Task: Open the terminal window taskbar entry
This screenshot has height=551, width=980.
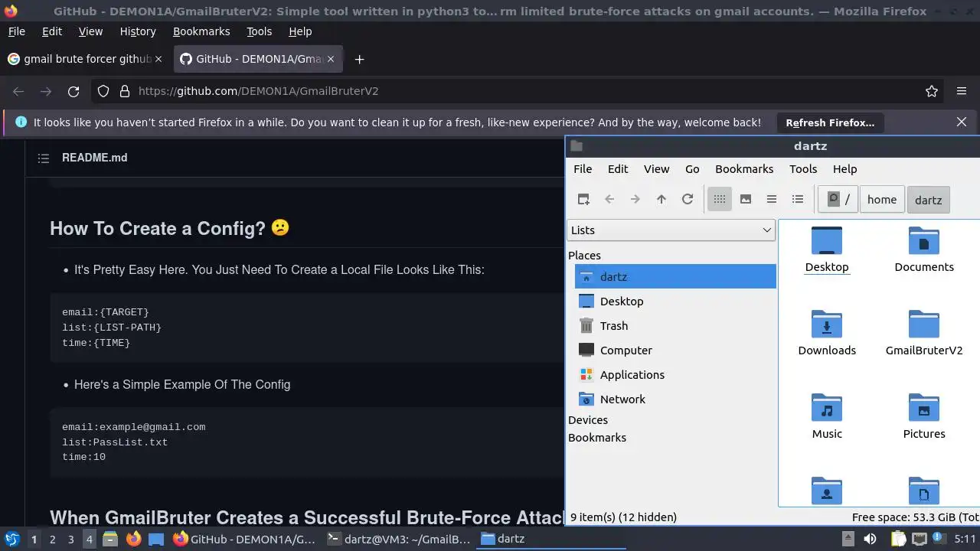Action: pyautogui.click(x=398, y=539)
